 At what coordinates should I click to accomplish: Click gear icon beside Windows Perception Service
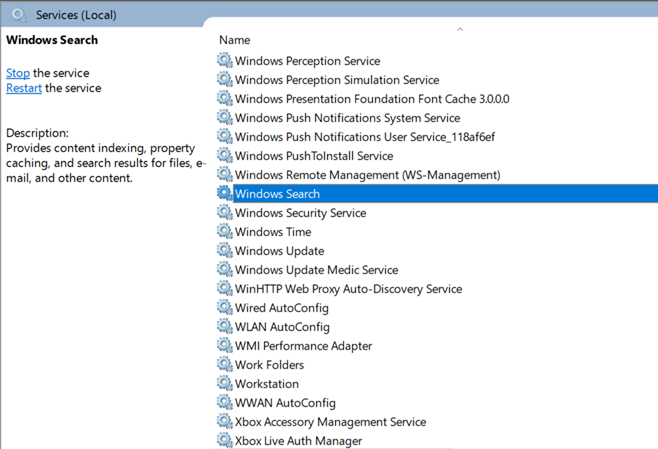tap(225, 61)
